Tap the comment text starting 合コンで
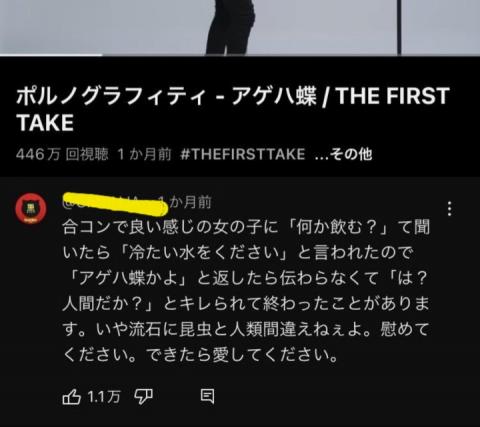Screen dimensions: 480x427 246,291
